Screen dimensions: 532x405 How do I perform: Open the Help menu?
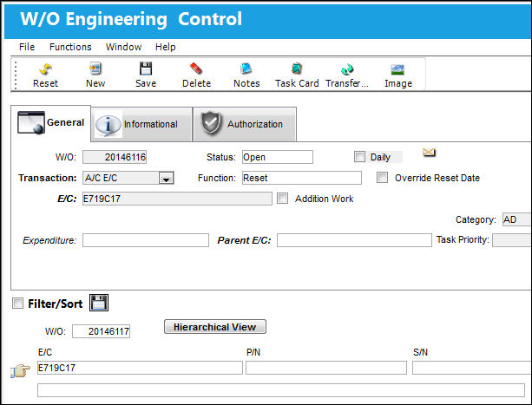[165, 47]
